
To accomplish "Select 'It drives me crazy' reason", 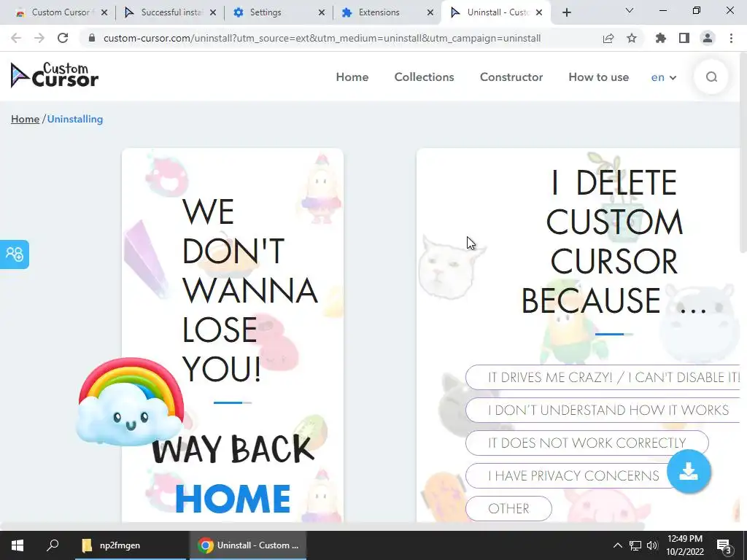I will pos(603,377).
